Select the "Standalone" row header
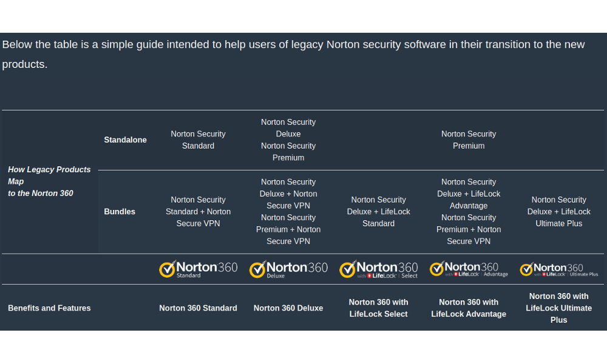607x364 pixels. tap(126, 140)
